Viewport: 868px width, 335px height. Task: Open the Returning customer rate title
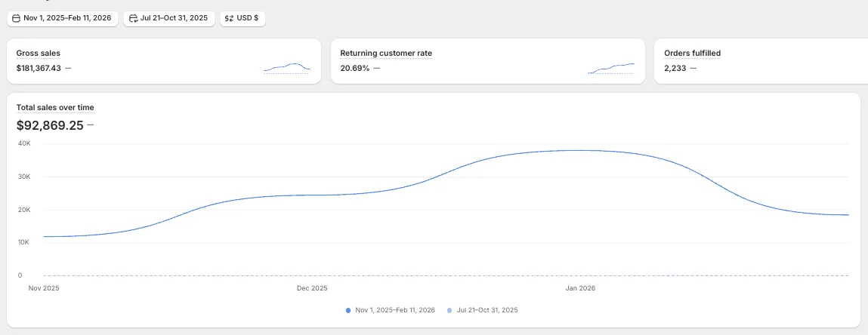386,54
